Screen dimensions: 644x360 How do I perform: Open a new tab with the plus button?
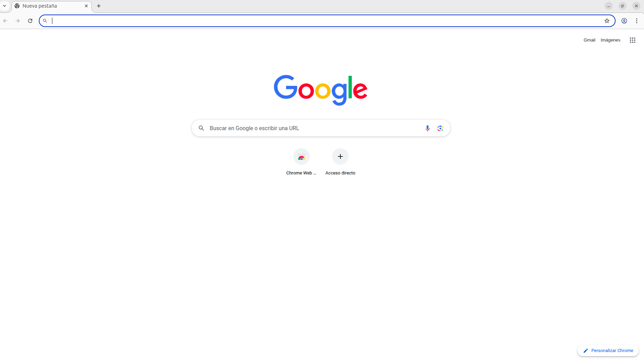coord(99,6)
